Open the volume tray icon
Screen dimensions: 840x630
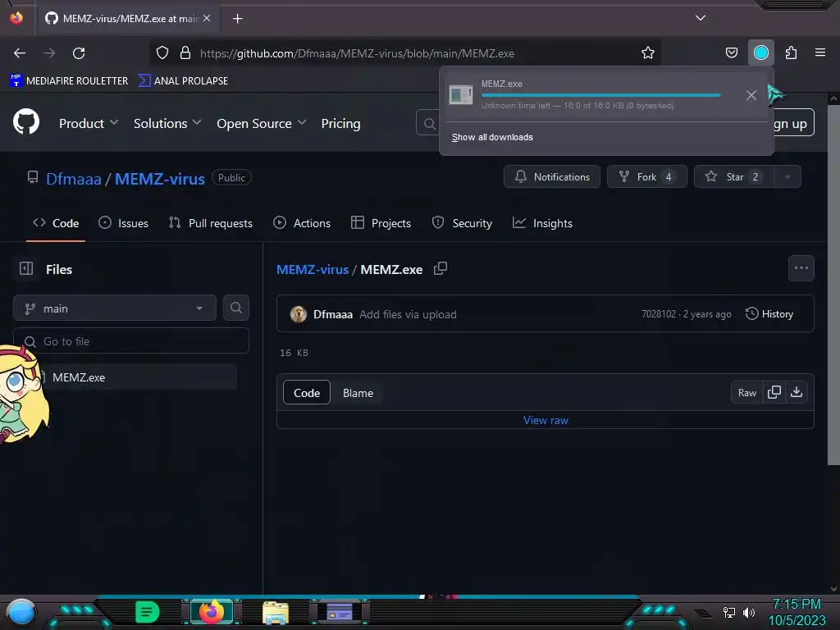[749, 612]
